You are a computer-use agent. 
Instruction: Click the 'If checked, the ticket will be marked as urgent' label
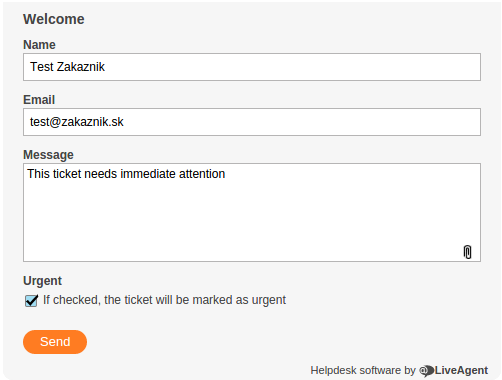pyautogui.click(x=164, y=300)
